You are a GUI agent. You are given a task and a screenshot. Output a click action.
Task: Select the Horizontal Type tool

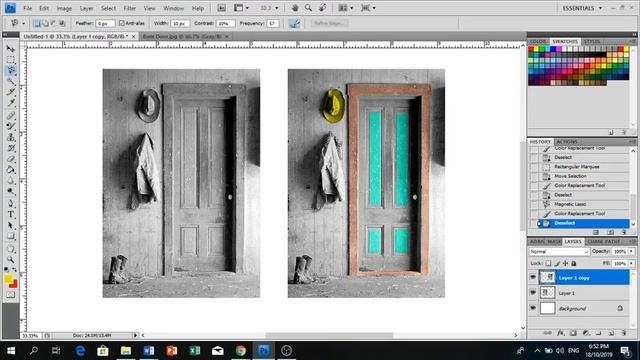11,214
